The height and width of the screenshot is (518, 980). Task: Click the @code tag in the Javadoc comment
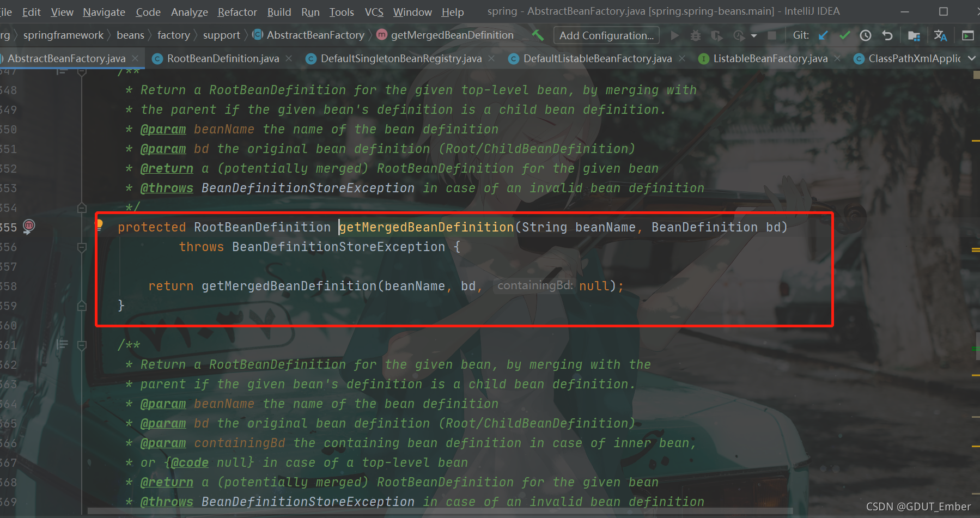coord(190,462)
